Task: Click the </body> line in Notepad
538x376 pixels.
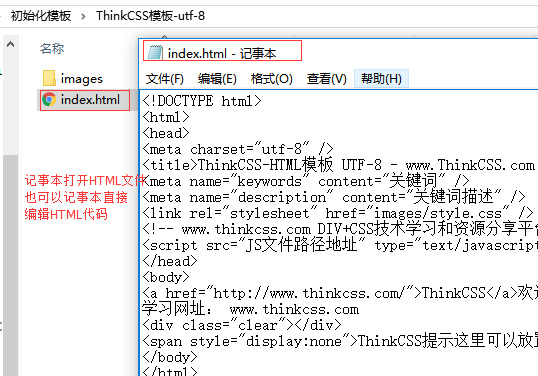Action: (170, 357)
